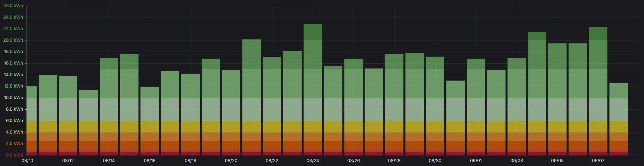This screenshot has height=166, width=644.
Task: Click the 08/30 x-axis label
Action: (x=435, y=161)
